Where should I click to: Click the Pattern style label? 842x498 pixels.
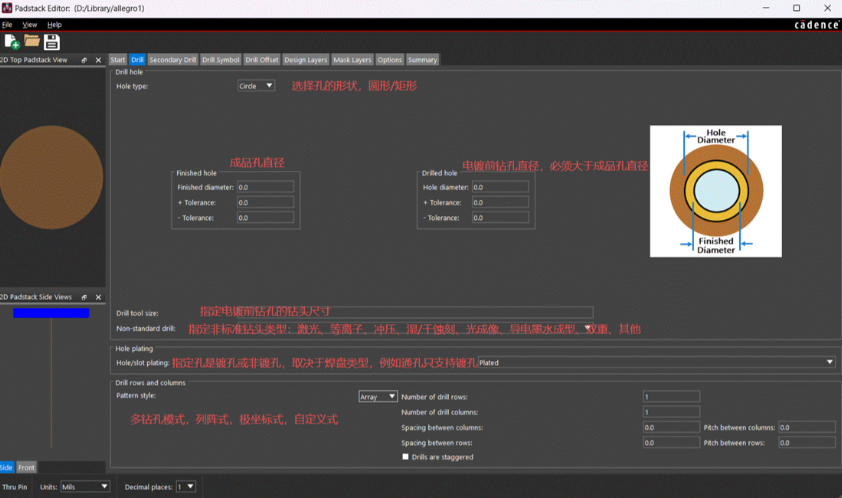point(136,395)
